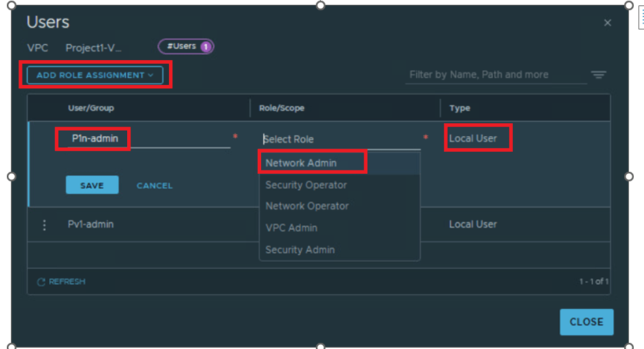Click the Role/Scope column header

(x=282, y=108)
